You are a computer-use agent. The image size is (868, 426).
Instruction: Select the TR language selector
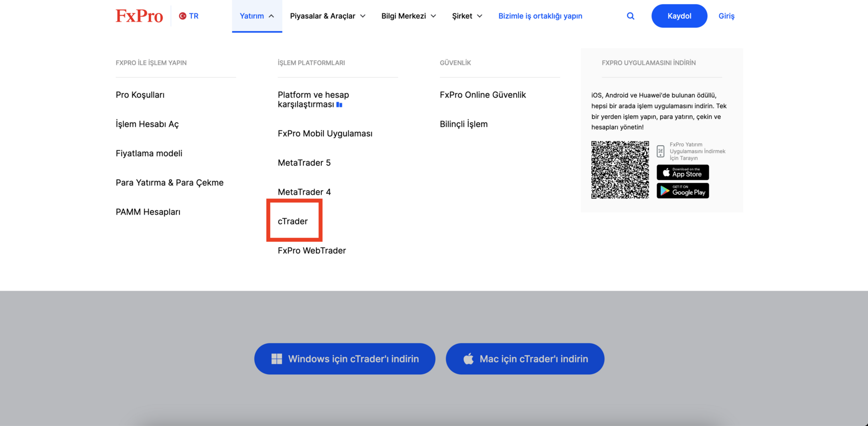189,16
